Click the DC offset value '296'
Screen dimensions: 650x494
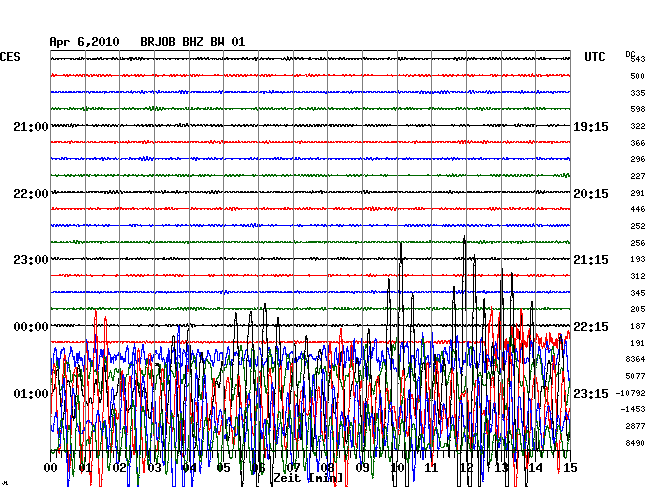click(x=638, y=159)
